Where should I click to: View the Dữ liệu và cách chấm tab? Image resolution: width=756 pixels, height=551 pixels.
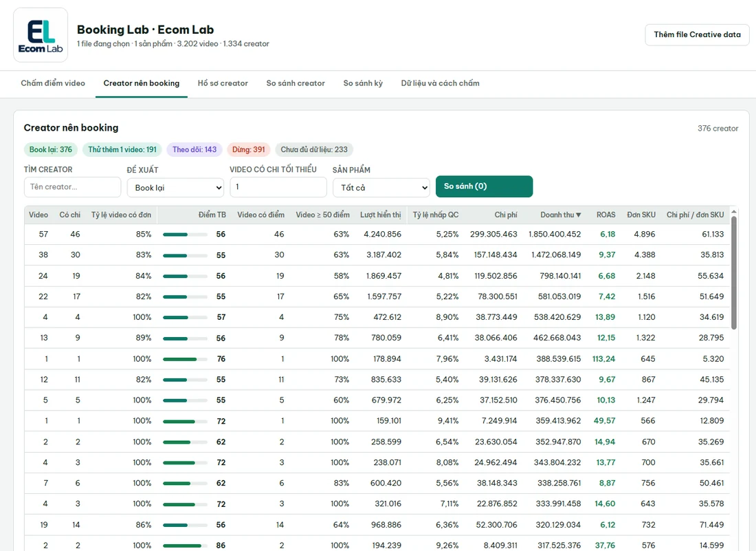(440, 83)
